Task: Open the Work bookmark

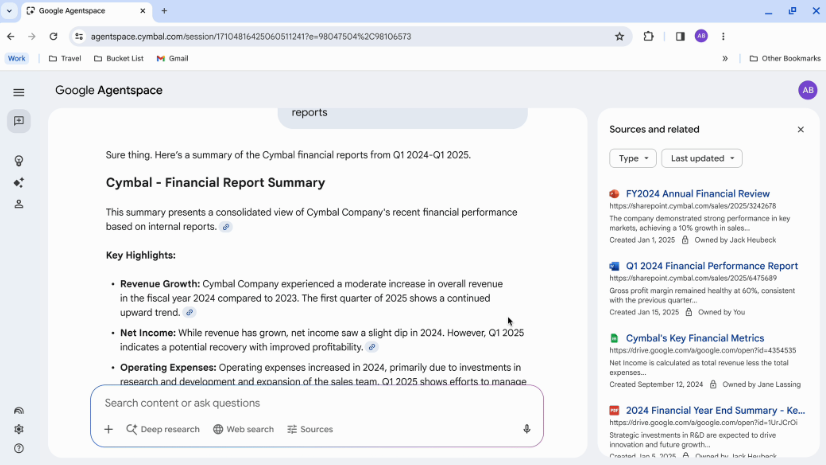Action: [16, 58]
